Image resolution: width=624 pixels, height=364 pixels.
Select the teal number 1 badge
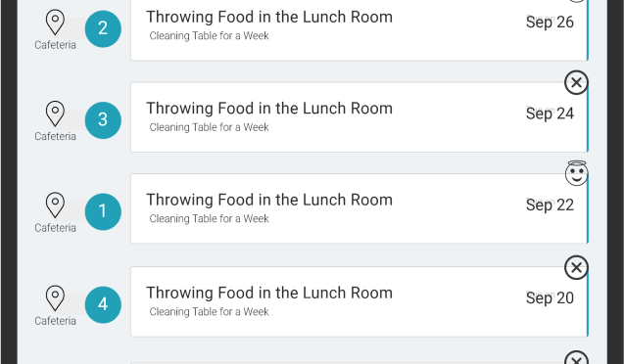tap(103, 211)
